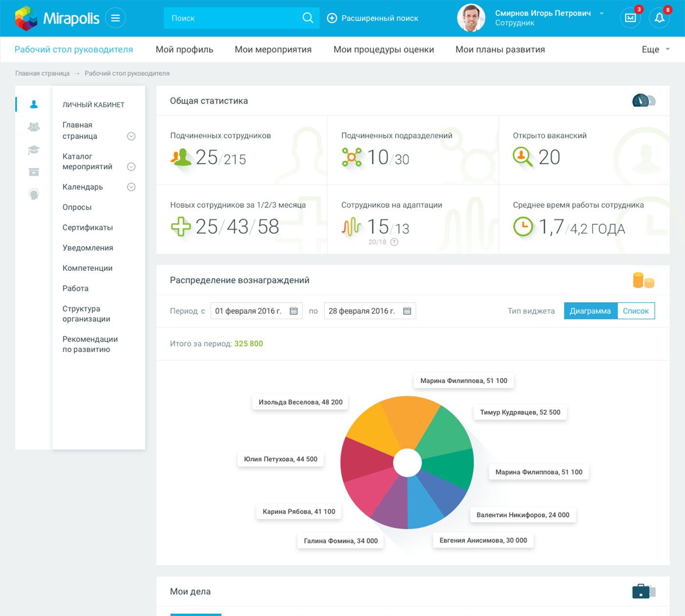The height and width of the screenshot is (616, 685).
Task: Open Рекомендации по развитию in the sidebar
Action: [90, 344]
